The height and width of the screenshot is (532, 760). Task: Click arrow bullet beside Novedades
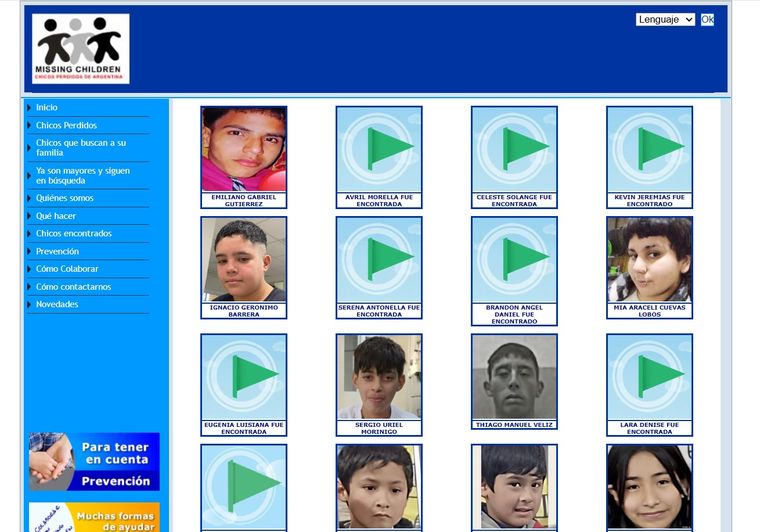point(29,304)
